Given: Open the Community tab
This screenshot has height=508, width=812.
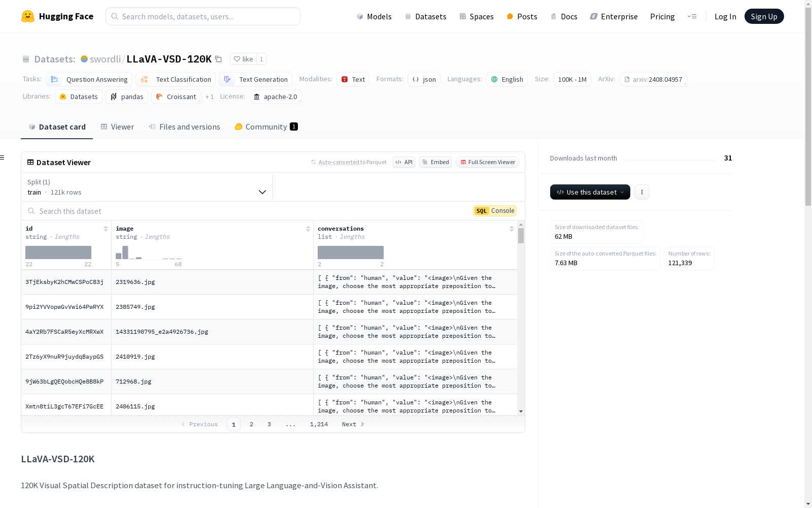Looking at the screenshot, I should (266, 127).
